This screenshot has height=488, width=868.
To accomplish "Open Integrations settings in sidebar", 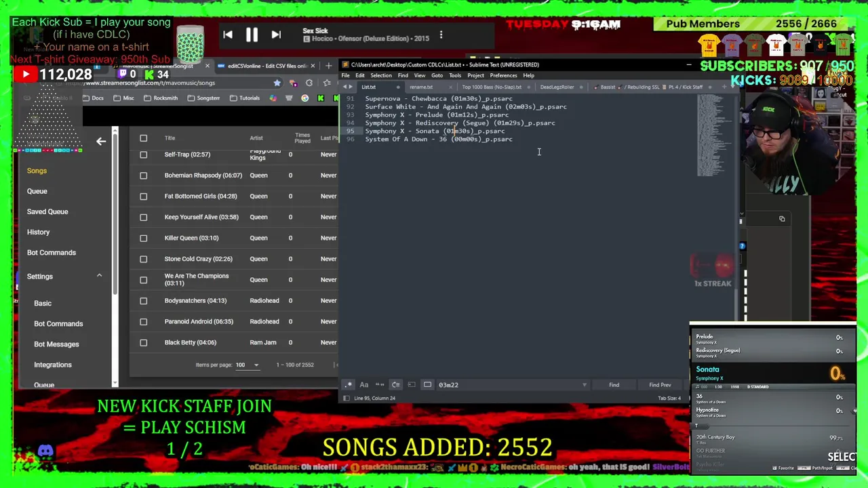I will tap(53, 365).
